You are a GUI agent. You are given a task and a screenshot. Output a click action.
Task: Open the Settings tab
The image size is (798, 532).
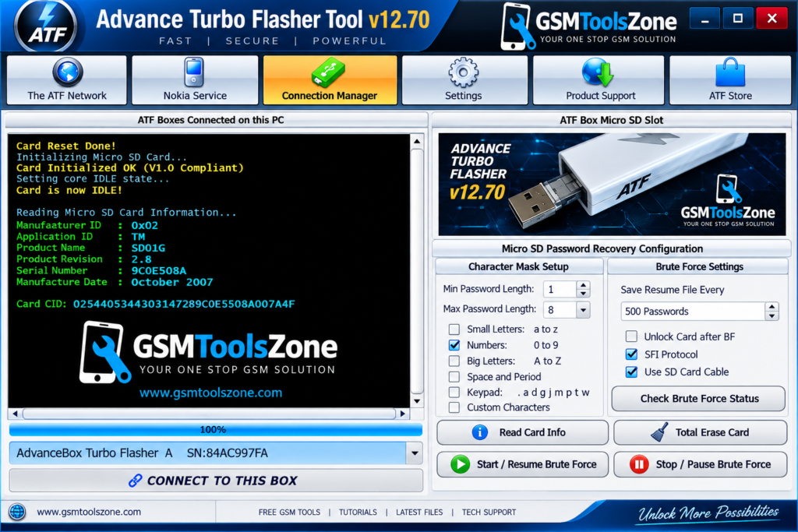click(464, 80)
